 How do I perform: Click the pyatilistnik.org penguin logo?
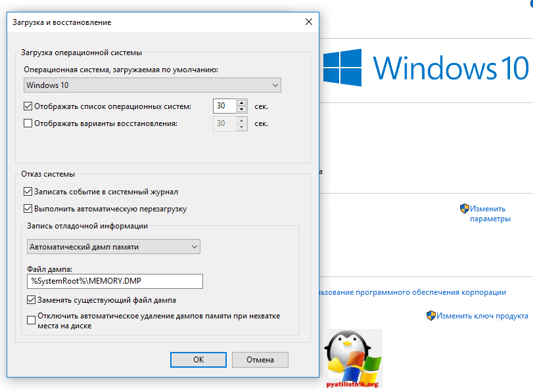353,358
